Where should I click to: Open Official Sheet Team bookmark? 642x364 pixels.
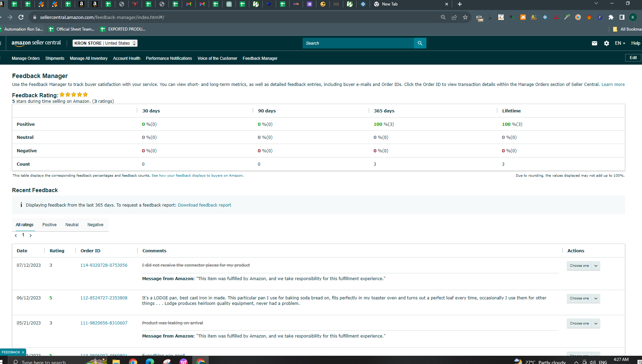[72, 29]
